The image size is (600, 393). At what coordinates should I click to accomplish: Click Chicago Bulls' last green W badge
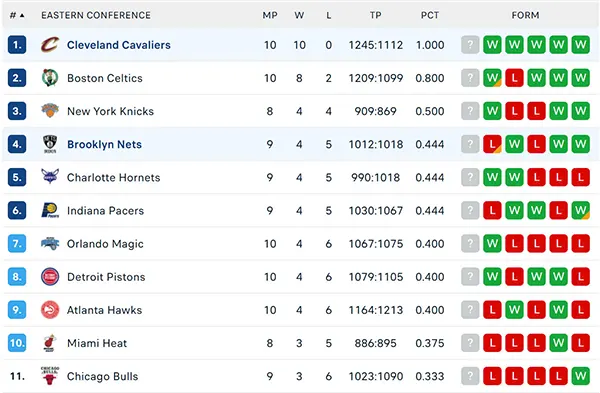[x=580, y=376]
